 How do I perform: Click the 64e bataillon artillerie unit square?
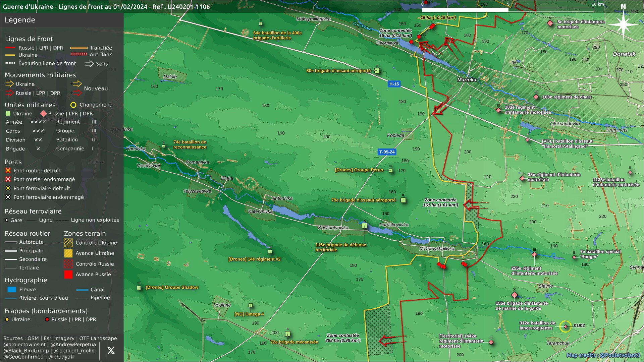pyautogui.click(x=260, y=23)
